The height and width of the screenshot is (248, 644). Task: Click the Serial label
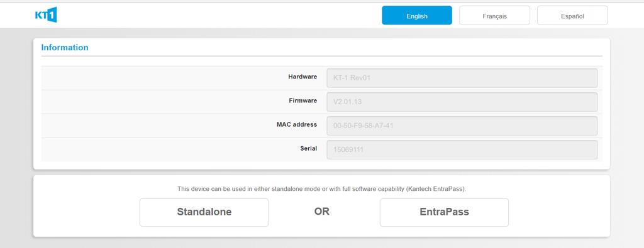click(x=308, y=148)
